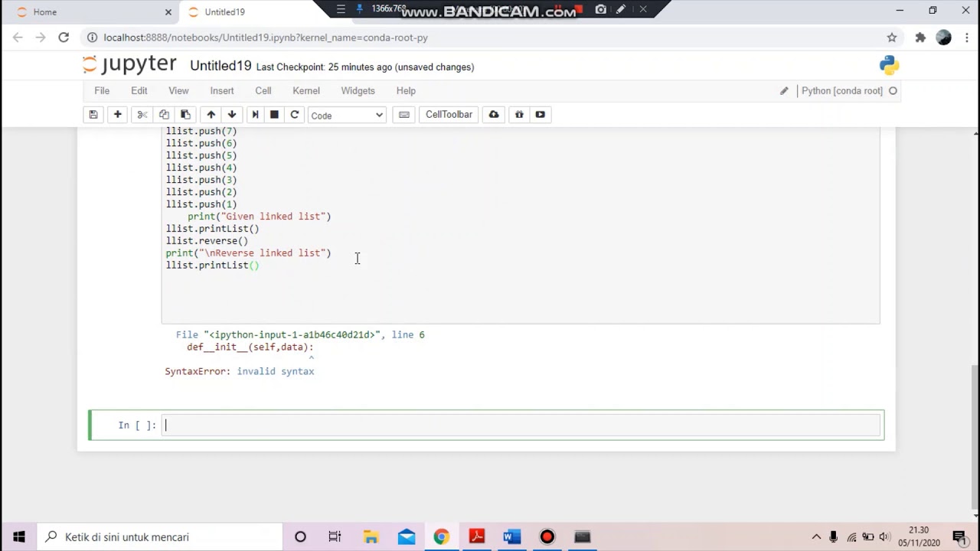
Task: Open cell type Code dropdown
Action: (346, 116)
